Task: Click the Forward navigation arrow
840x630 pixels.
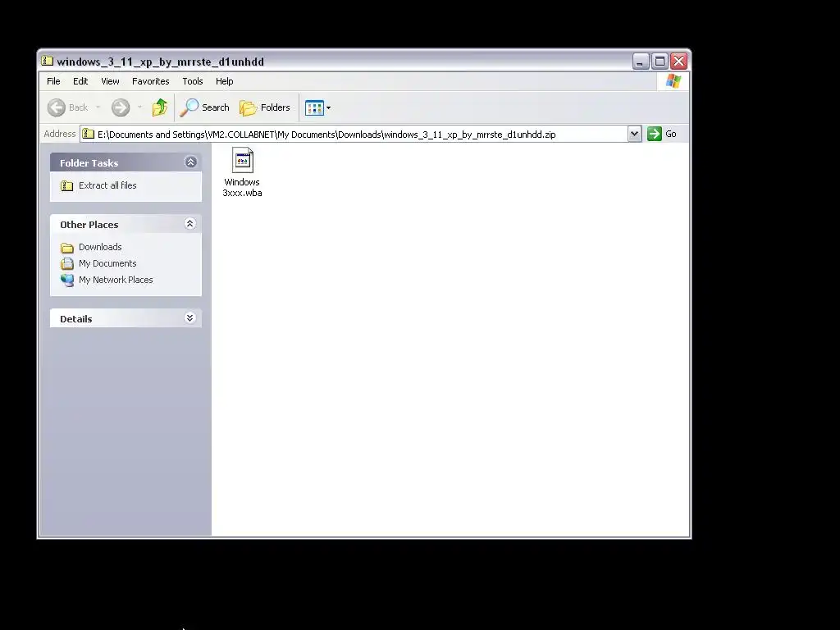Action: (121, 107)
